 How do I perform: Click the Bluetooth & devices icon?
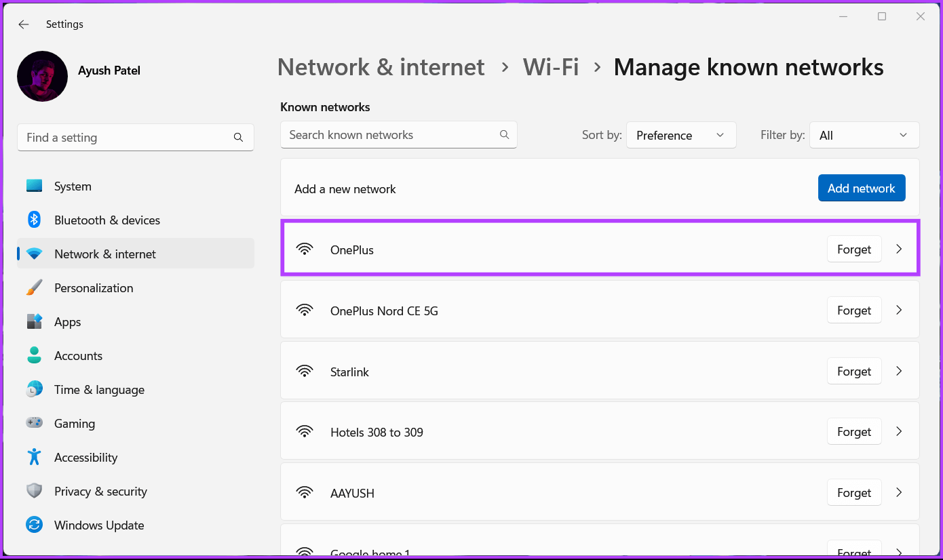coord(34,220)
